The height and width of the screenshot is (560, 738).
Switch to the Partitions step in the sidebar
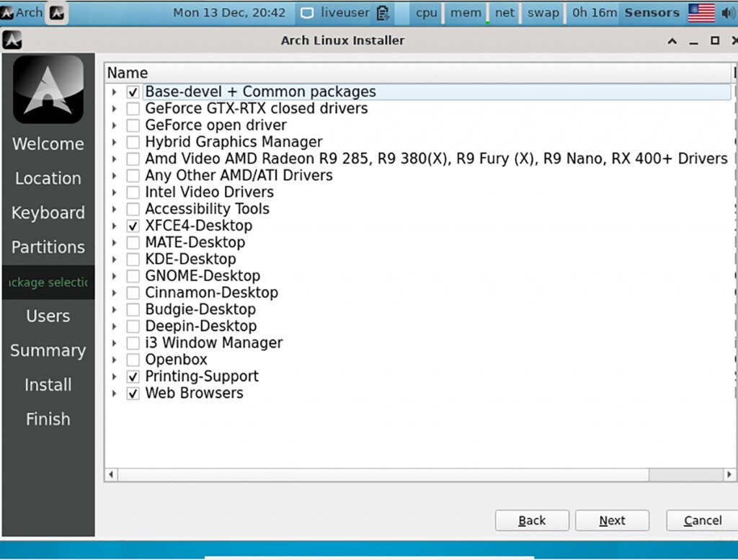click(x=48, y=247)
